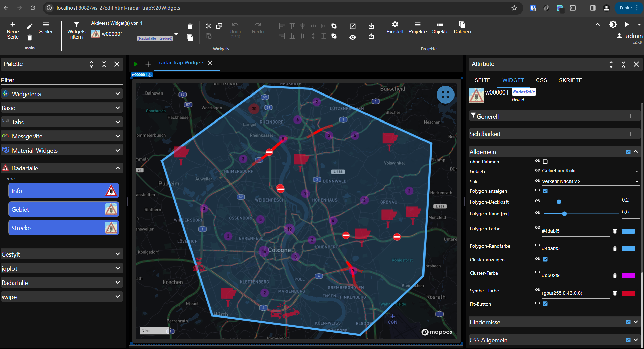Image resolution: width=644 pixels, height=349 pixels.
Task: Click the import widgets icon
Action: 371,26
